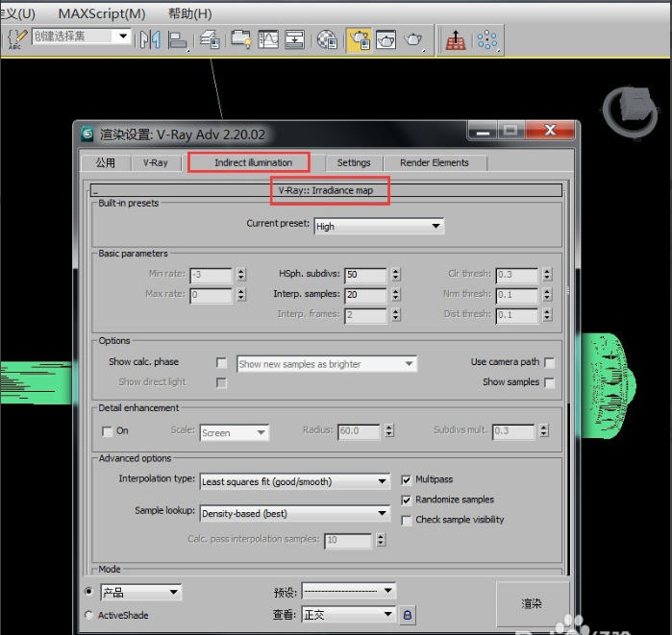This screenshot has height=635, width=672.
Task: Click the render dialog vertical scroll strip
Action: click(x=568, y=377)
